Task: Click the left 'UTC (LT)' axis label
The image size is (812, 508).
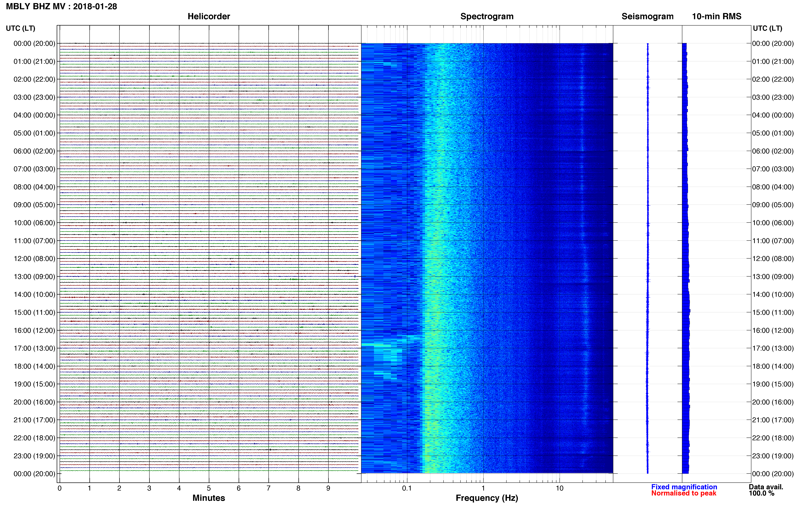Action: click(21, 28)
